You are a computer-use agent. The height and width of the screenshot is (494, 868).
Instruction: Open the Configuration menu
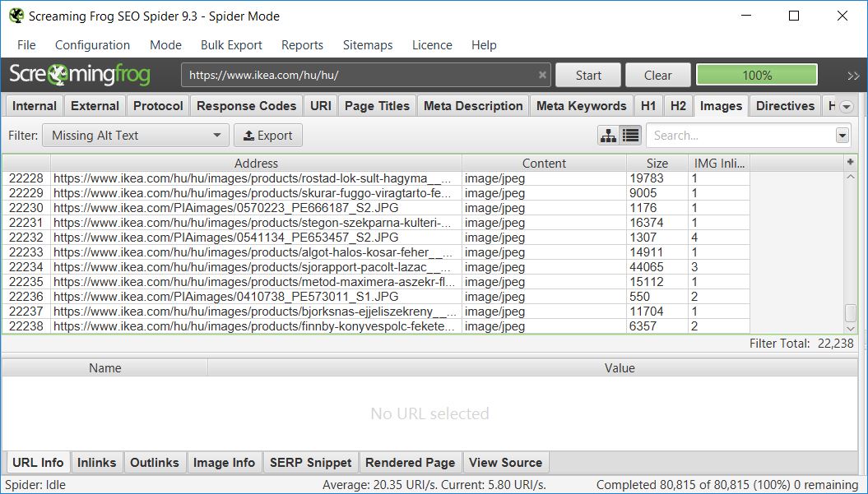pyautogui.click(x=92, y=45)
